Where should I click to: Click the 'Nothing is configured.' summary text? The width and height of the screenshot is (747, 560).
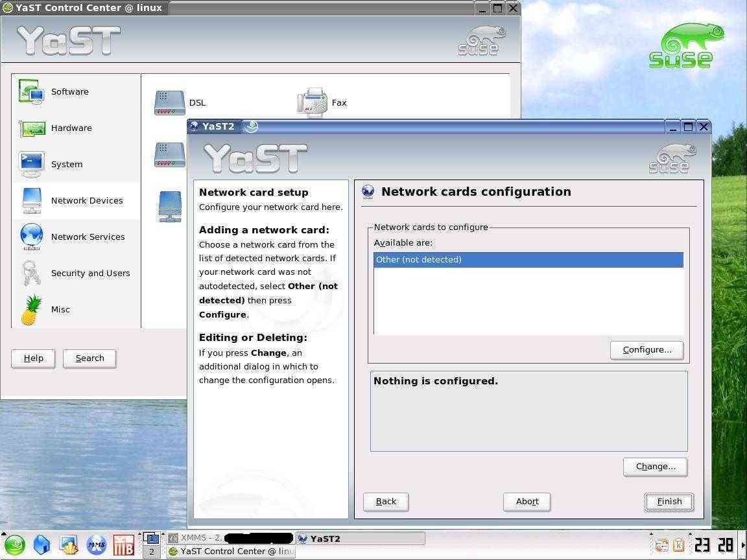tap(436, 381)
